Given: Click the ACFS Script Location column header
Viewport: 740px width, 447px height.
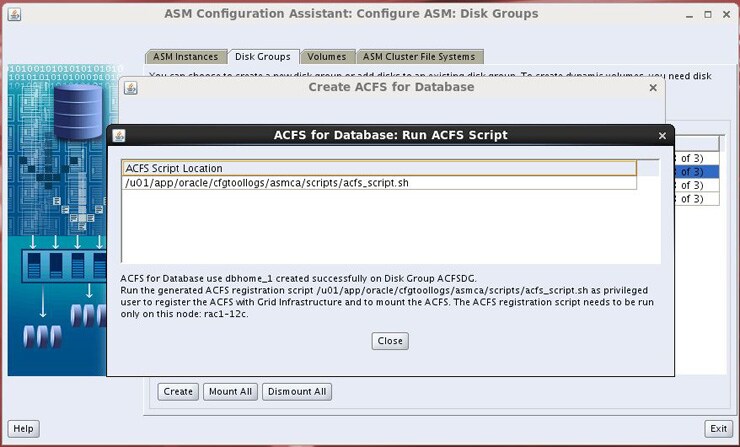Looking at the screenshot, I should 379,168.
